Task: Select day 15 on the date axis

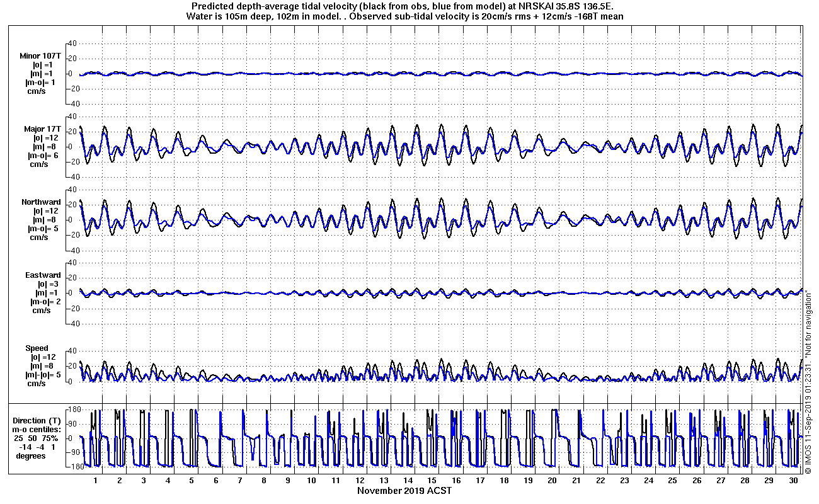Action: 432,480
